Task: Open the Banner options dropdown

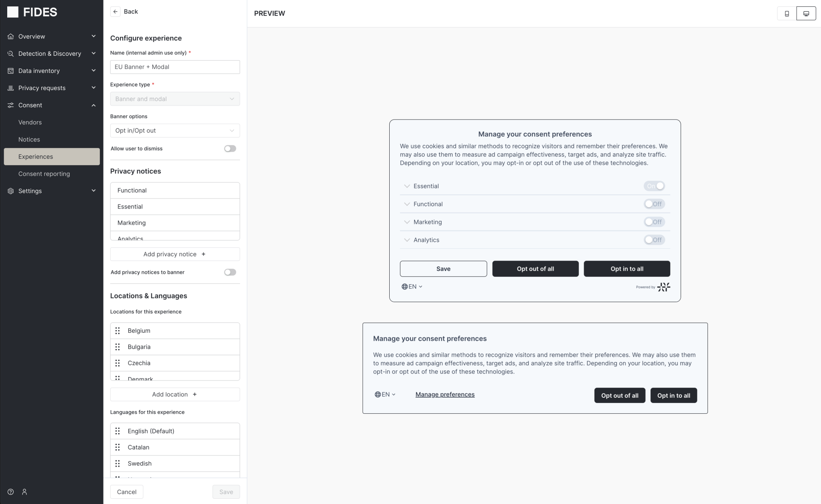Action: click(175, 130)
